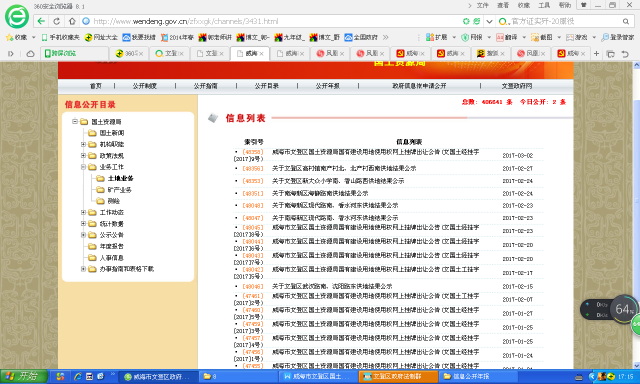Reload the page with the refresh icon
The width and height of the screenshot is (640, 384).
point(56,21)
